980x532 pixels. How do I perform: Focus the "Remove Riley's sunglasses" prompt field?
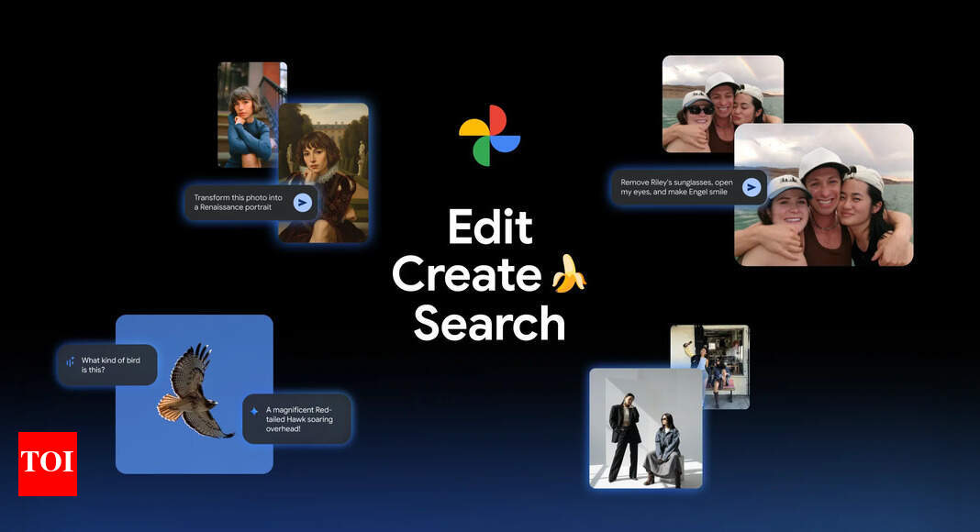(677, 187)
